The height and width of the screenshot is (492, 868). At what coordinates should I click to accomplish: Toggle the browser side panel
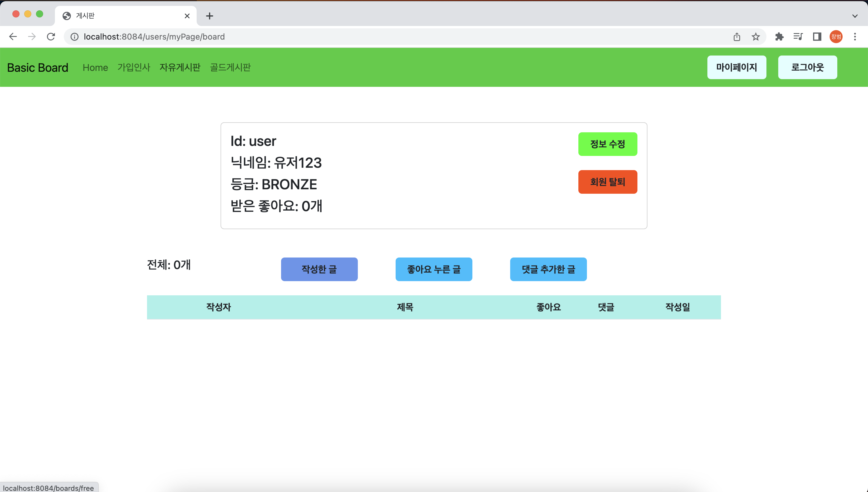point(817,37)
